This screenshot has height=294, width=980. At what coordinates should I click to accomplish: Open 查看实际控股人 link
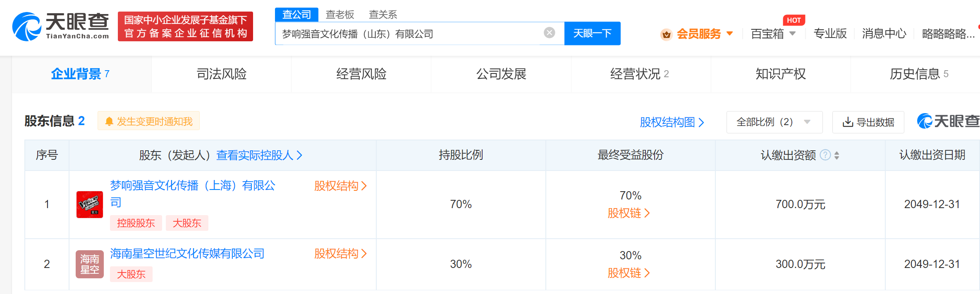259,155
